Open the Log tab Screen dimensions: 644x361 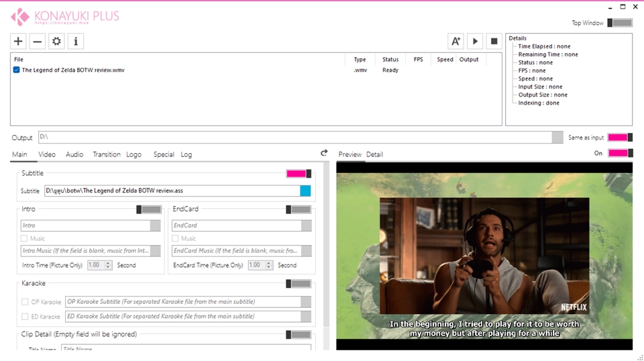point(186,154)
